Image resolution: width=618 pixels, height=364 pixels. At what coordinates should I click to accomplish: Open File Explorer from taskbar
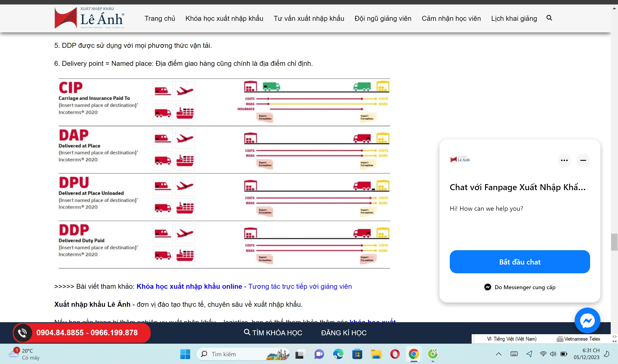point(376,354)
